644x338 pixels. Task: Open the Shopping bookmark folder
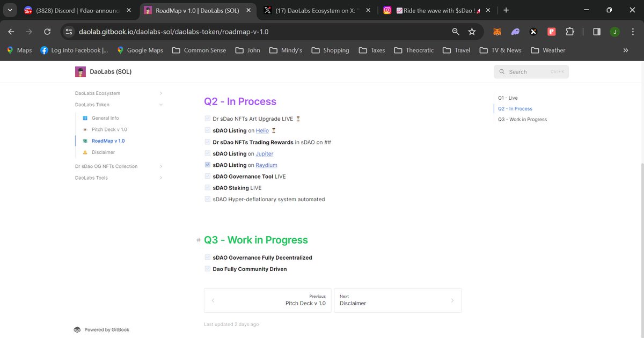point(329,50)
